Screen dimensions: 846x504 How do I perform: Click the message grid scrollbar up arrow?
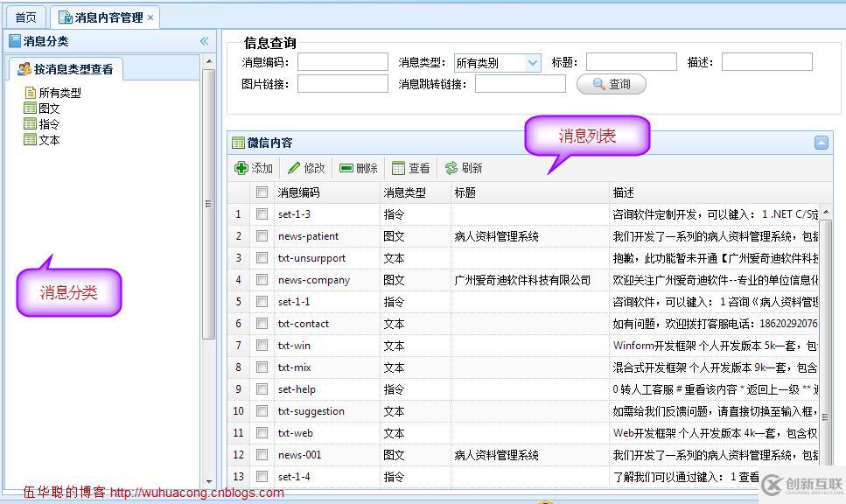(826, 213)
